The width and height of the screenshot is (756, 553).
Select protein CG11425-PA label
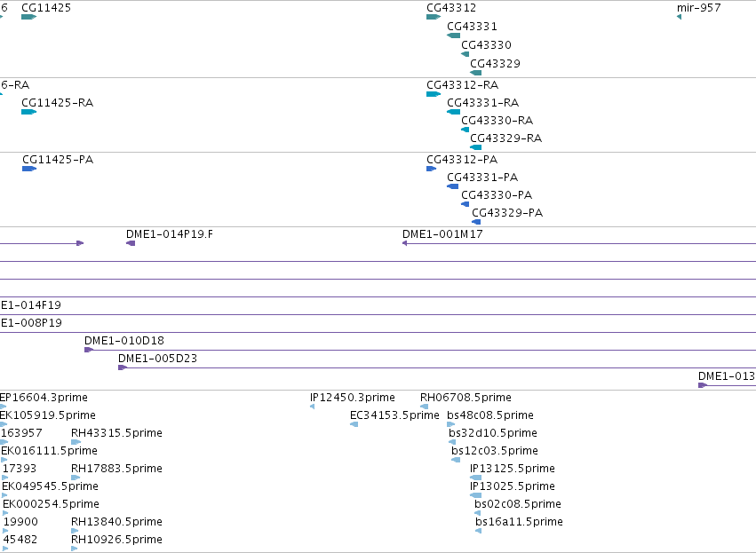[58, 160]
